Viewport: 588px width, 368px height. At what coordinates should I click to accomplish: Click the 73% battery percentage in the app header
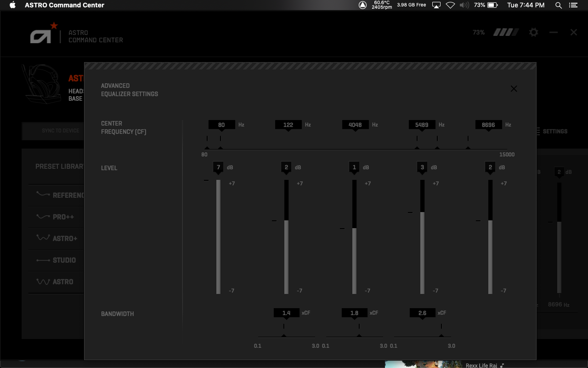coord(479,32)
